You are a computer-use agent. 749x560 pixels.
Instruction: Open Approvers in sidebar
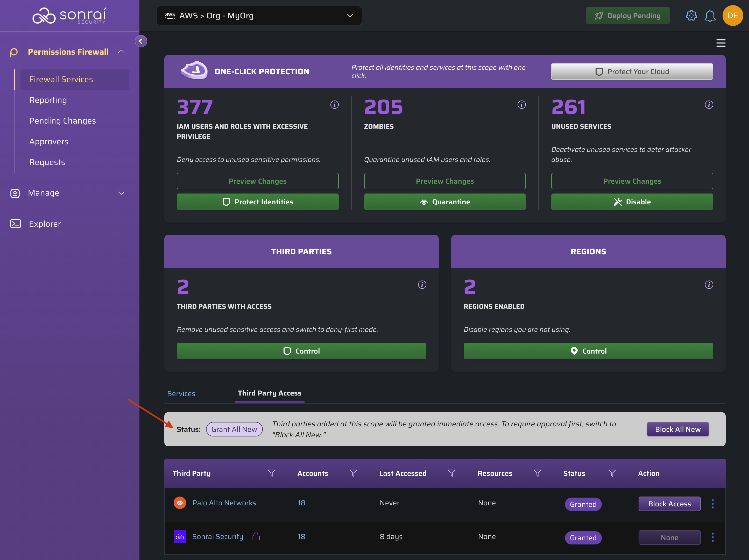[x=49, y=141]
